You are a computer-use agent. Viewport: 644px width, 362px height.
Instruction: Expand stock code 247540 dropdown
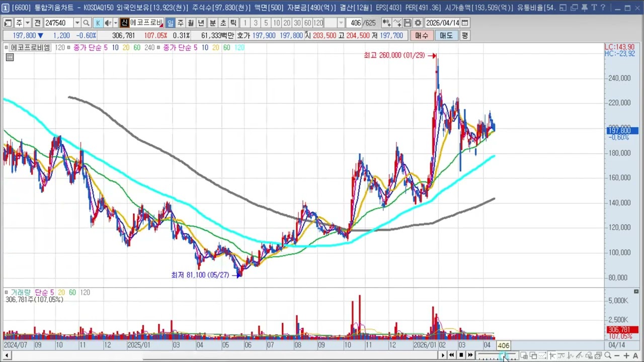(77, 23)
